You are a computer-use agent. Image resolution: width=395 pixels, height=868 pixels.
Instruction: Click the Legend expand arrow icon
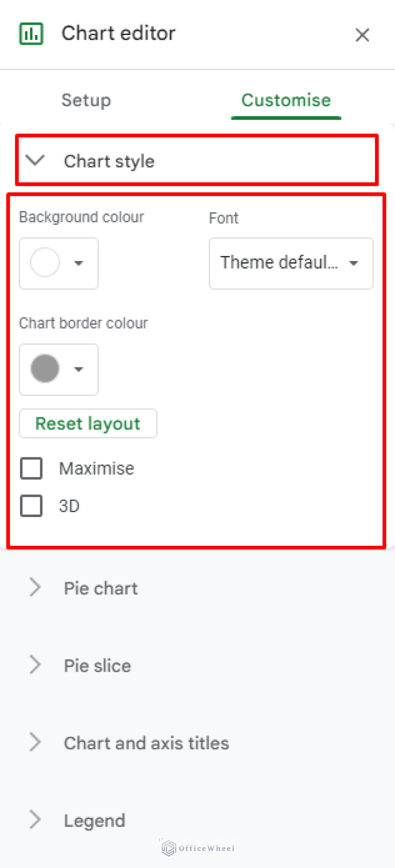point(34,820)
